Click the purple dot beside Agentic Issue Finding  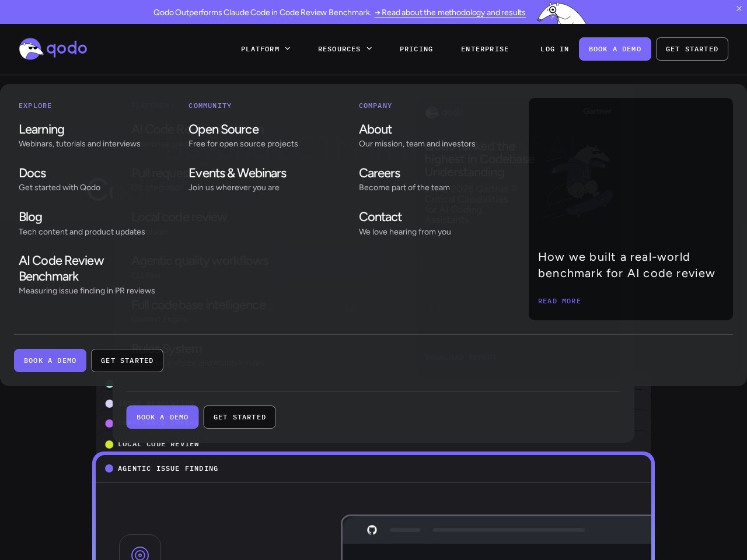pyautogui.click(x=109, y=468)
